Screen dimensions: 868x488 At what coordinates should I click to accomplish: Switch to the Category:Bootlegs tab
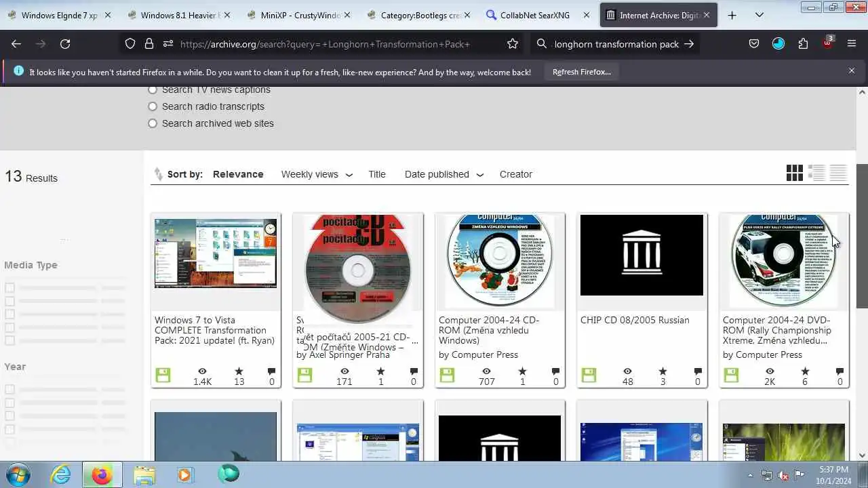coord(420,15)
